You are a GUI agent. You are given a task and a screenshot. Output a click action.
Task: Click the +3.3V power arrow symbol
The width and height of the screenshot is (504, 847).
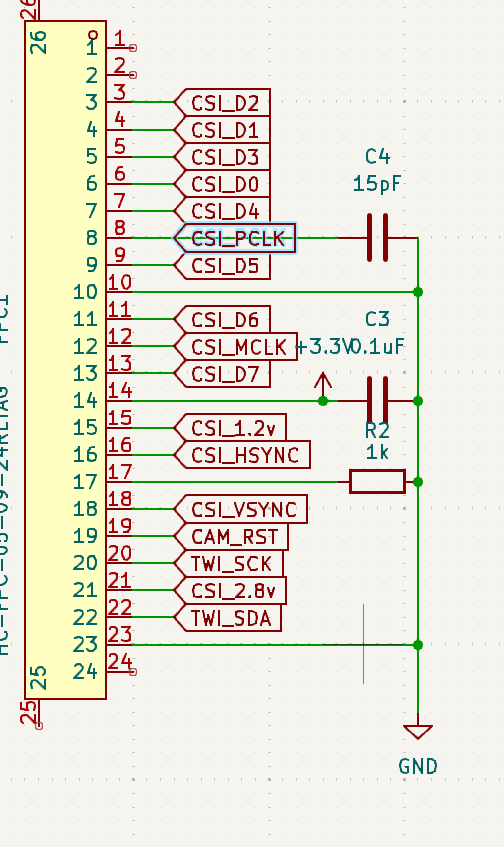[323, 385]
